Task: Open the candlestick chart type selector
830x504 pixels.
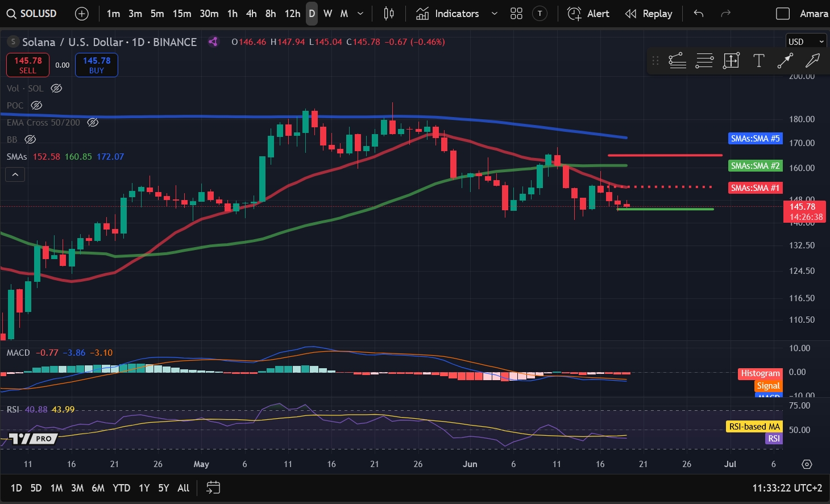Action: 389,14
